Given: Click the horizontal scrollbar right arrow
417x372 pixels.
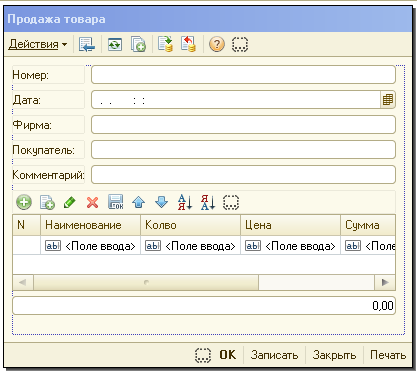Looking at the screenshot, I should 385,282.
